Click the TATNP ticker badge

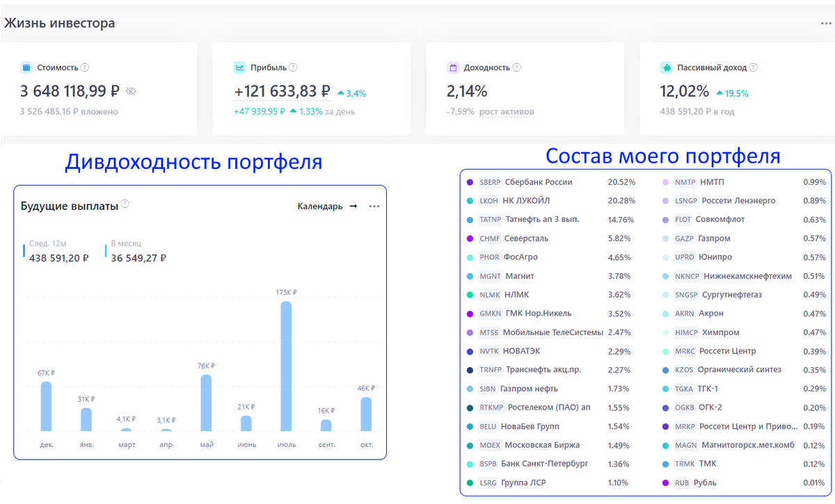[x=490, y=220]
